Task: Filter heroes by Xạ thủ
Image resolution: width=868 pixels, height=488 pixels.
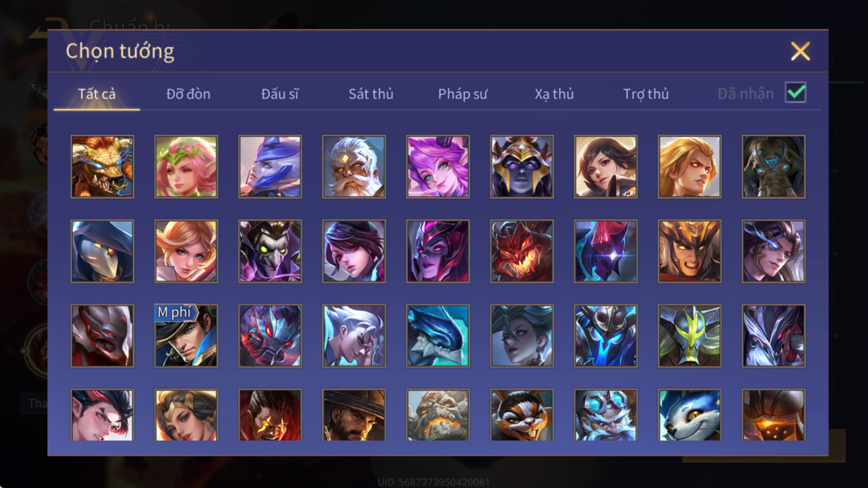Action: coord(554,94)
